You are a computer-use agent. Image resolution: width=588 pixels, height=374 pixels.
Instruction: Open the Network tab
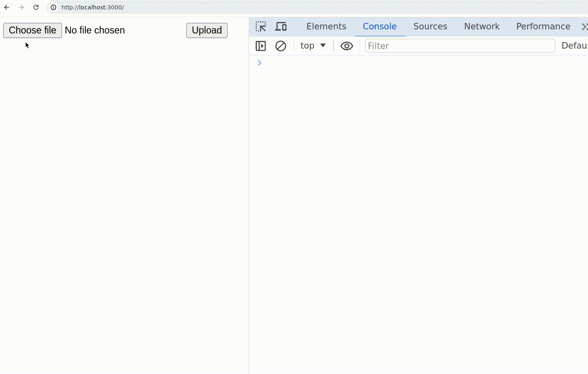[482, 27]
